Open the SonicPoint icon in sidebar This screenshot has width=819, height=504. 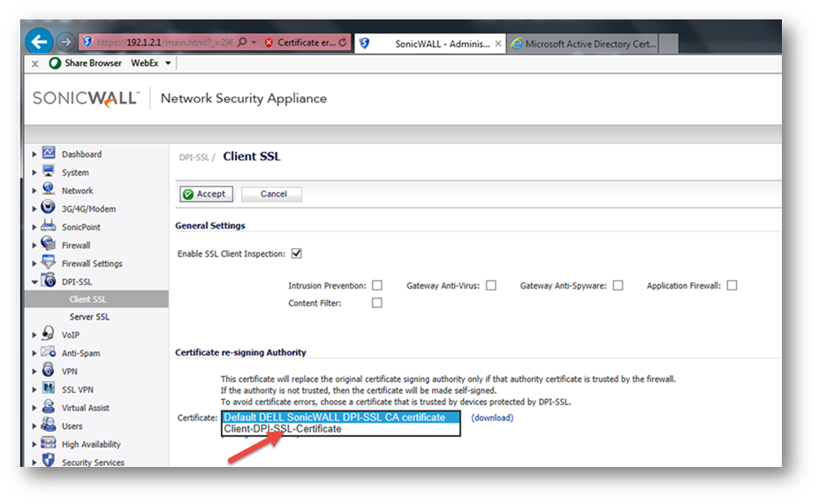point(48,225)
